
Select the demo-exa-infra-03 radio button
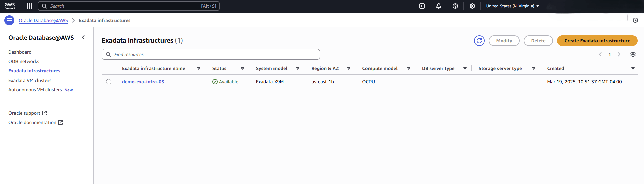tap(109, 82)
